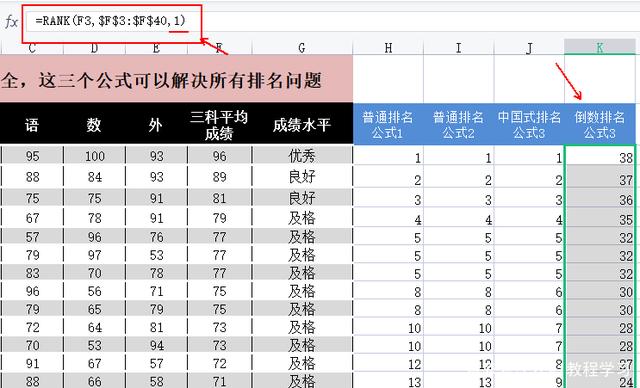Select the 数 score 65 cell
The image size is (640, 388).
click(x=95, y=309)
